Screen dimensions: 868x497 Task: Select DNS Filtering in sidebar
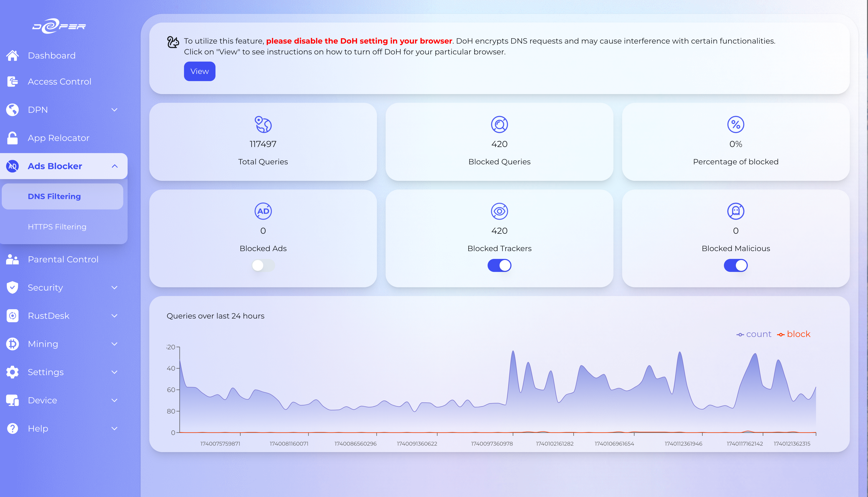click(54, 197)
